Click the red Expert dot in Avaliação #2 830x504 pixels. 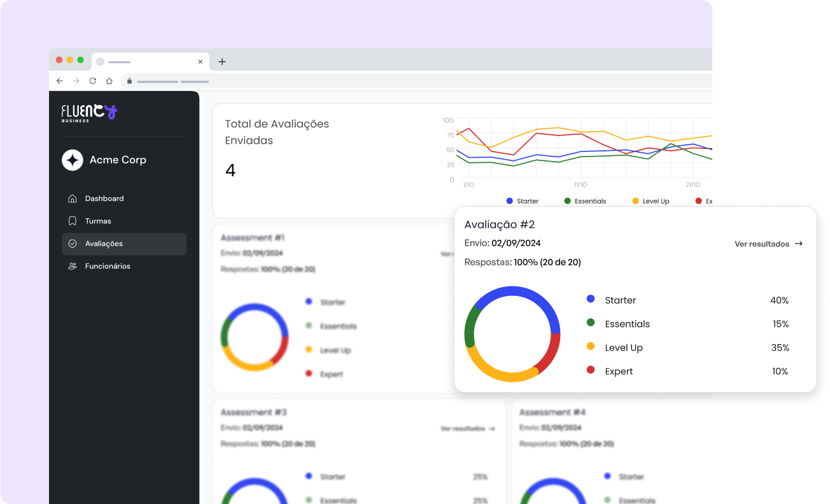tap(591, 370)
